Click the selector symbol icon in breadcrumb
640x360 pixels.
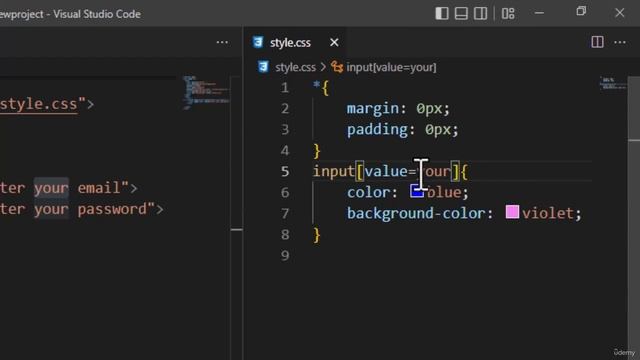[337, 67]
